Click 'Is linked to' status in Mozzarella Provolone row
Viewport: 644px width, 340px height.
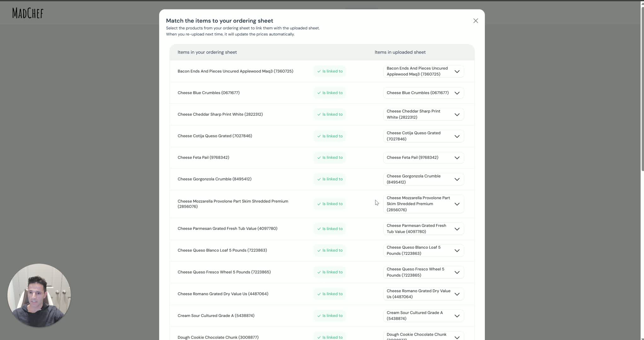[330, 204]
